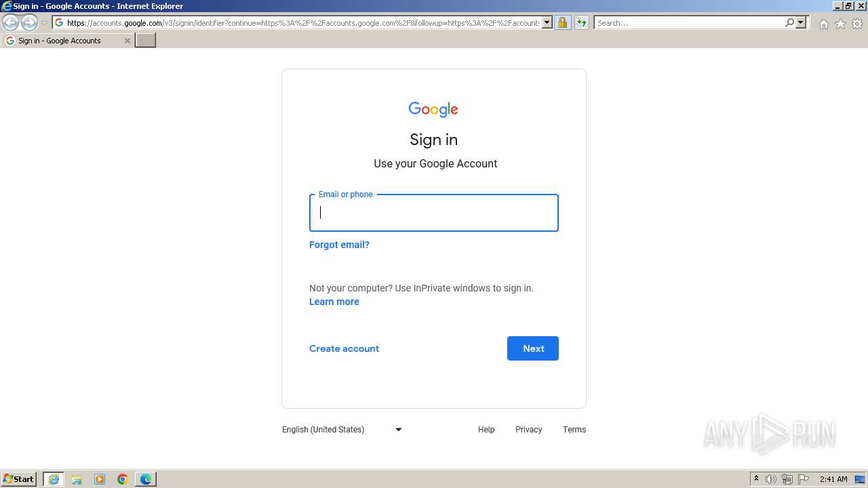Screen dimensions: 868x488
Task: Open a new tab button
Action: pyautogui.click(x=146, y=41)
